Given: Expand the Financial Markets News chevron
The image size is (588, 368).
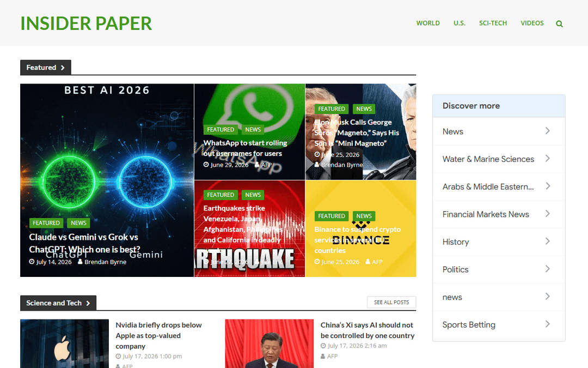Looking at the screenshot, I should tap(548, 214).
